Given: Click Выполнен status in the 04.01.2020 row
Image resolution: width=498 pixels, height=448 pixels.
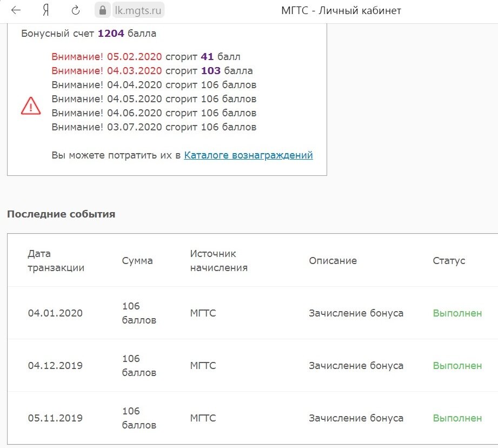Looking at the screenshot, I should (457, 313).
